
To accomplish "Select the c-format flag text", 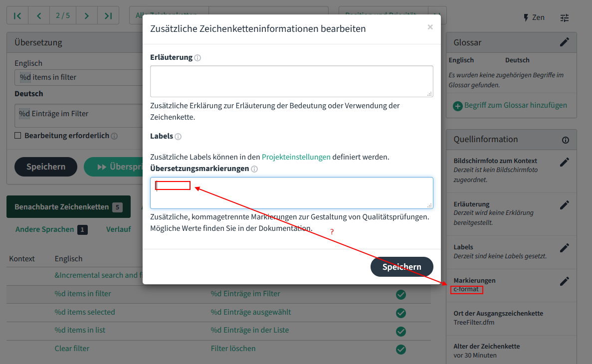I will click(466, 289).
